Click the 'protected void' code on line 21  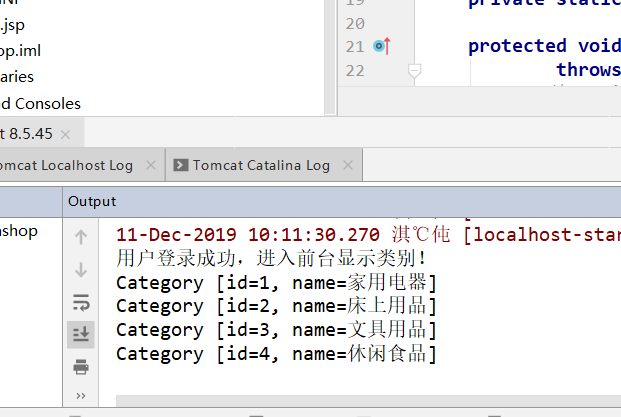pyautogui.click(x=544, y=46)
